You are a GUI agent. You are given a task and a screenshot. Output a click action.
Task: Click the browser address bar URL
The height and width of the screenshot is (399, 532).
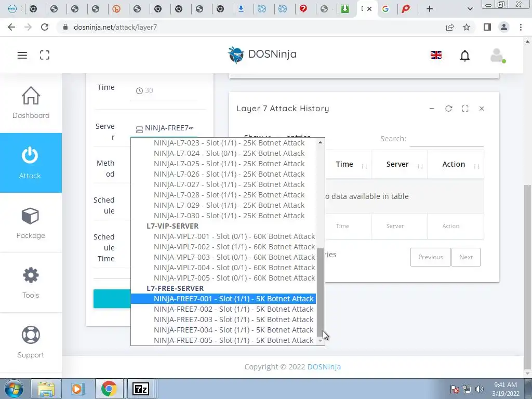point(115,27)
